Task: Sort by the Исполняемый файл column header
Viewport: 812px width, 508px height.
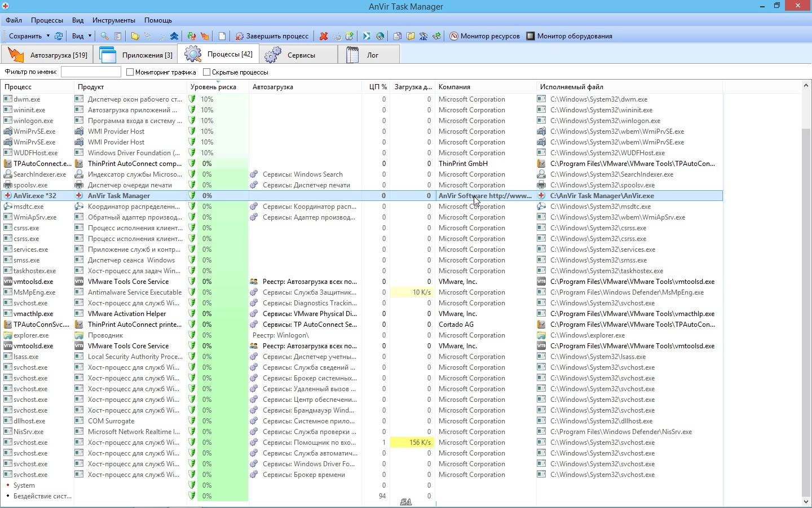Action: [629, 86]
